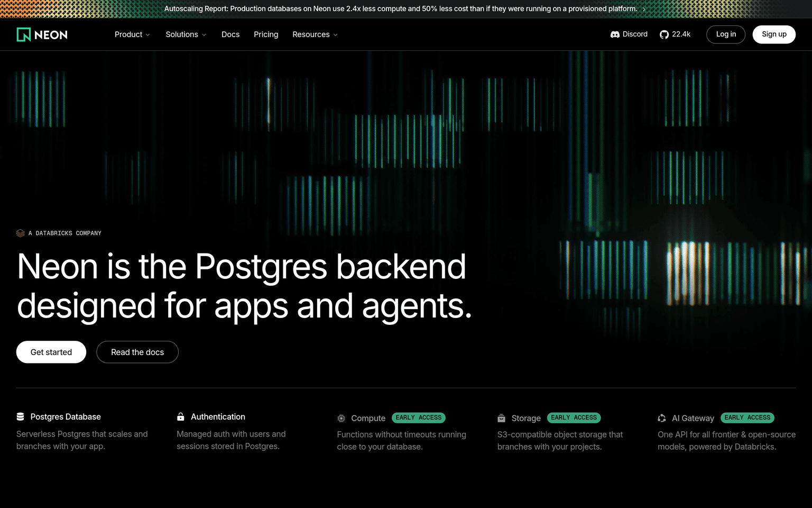Click the Neon logo icon
Image resolution: width=812 pixels, height=508 pixels.
point(23,34)
